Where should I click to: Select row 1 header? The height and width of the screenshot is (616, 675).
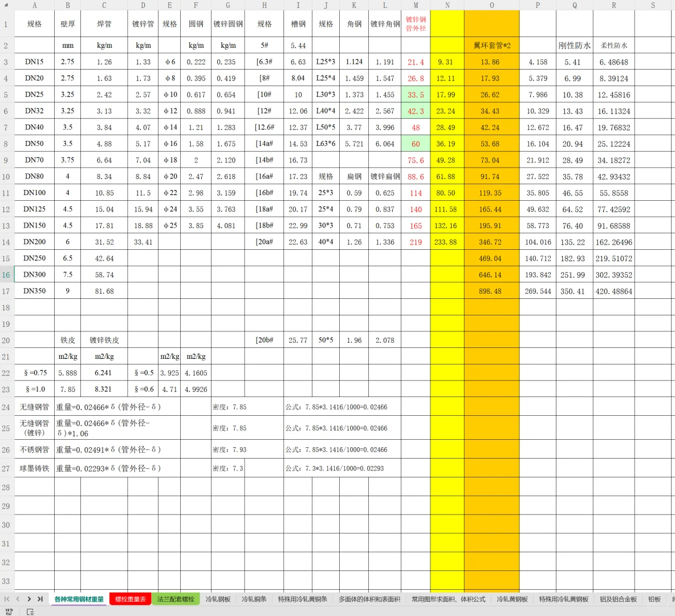[6, 24]
